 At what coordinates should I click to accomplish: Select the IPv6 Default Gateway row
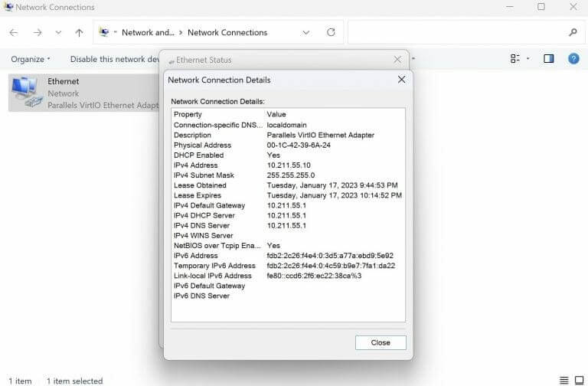(x=288, y=286)
